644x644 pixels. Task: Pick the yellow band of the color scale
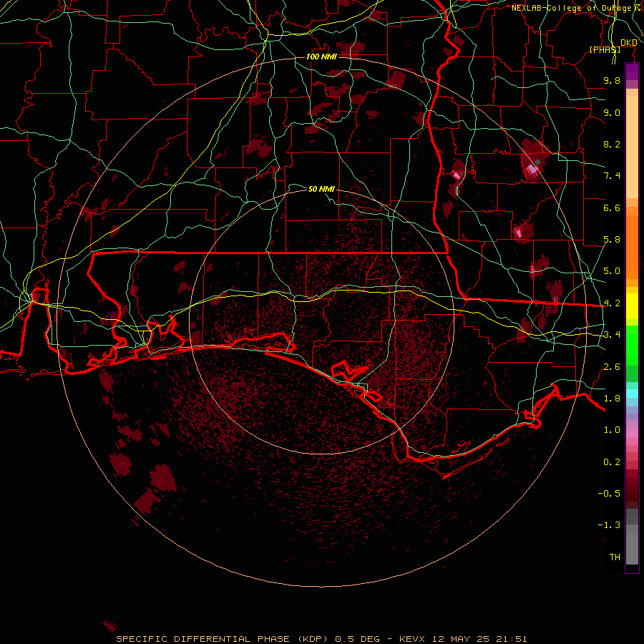pos(632,306)
